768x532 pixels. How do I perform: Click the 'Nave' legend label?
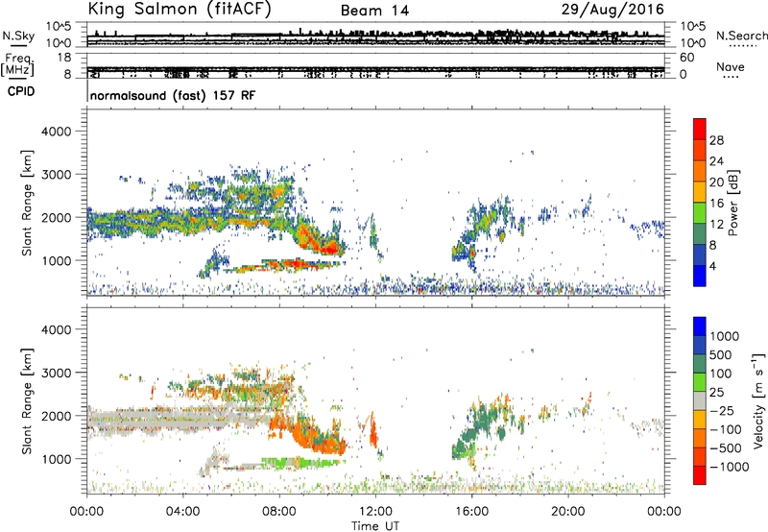[730, 67]
